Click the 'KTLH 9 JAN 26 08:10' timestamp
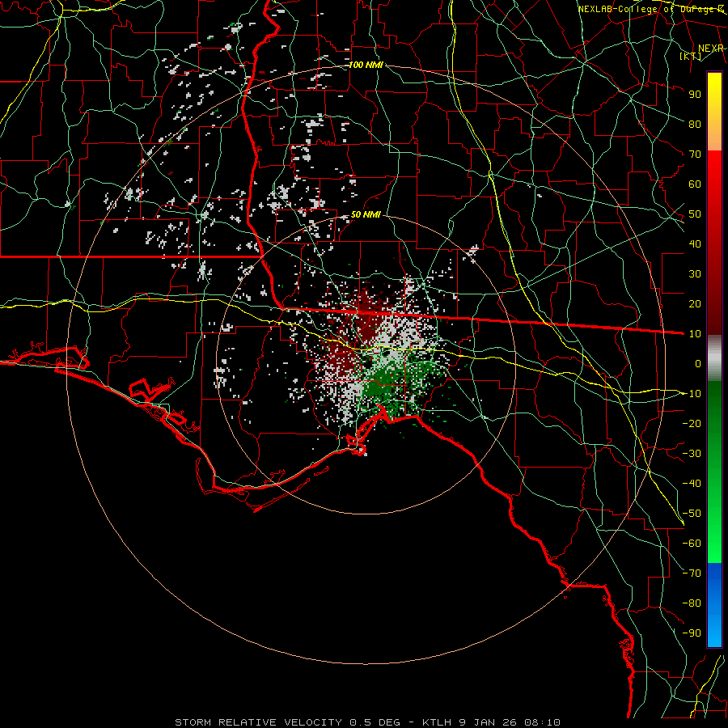 click(491, 722)
